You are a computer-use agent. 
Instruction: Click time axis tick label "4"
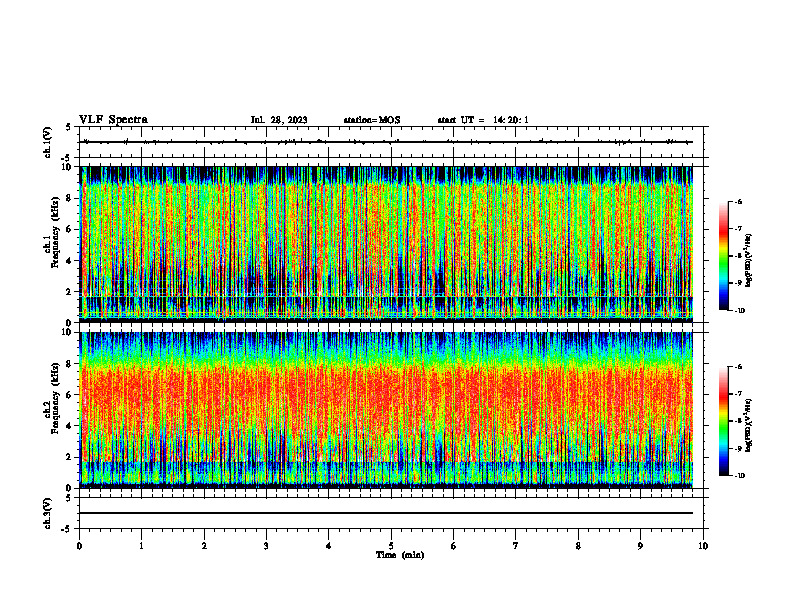coord(329,546)
